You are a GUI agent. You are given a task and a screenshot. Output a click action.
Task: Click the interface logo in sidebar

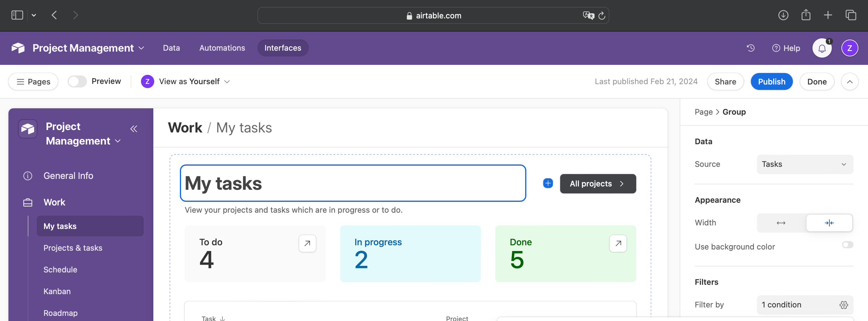tap(28, 129)
